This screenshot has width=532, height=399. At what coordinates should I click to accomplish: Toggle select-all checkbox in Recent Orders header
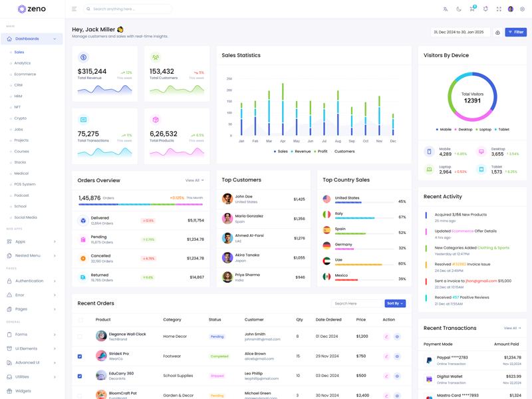coord(81,320)
